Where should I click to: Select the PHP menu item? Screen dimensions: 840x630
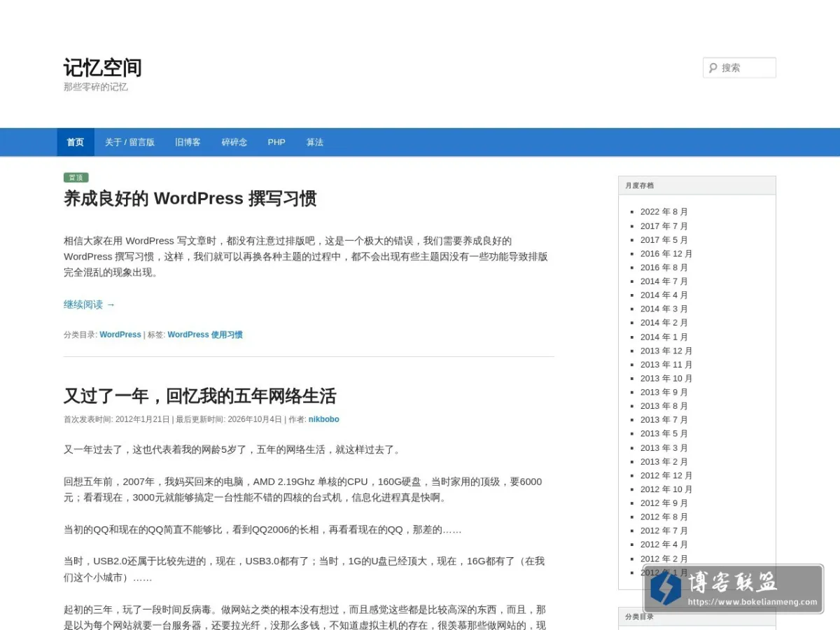click(276, 142)
